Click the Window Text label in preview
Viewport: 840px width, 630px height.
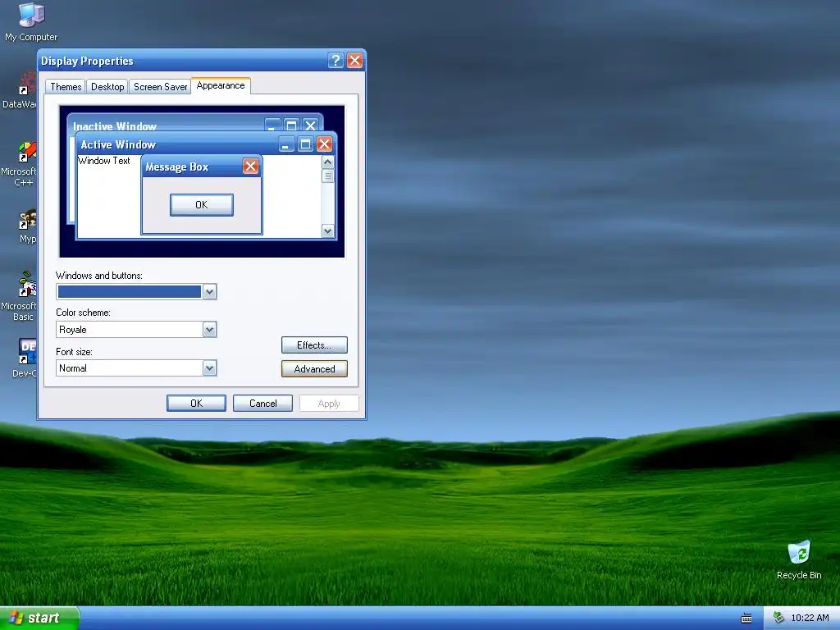click(x=104, y=161)
